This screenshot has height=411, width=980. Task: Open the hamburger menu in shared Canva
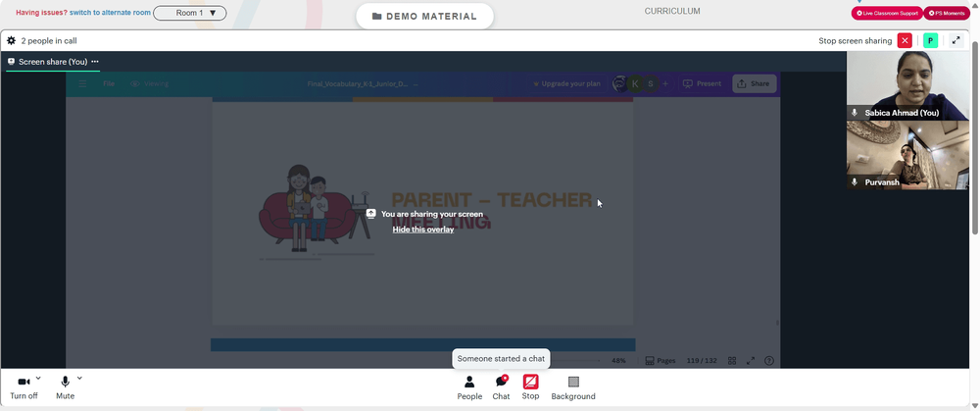tap(82, 83)
